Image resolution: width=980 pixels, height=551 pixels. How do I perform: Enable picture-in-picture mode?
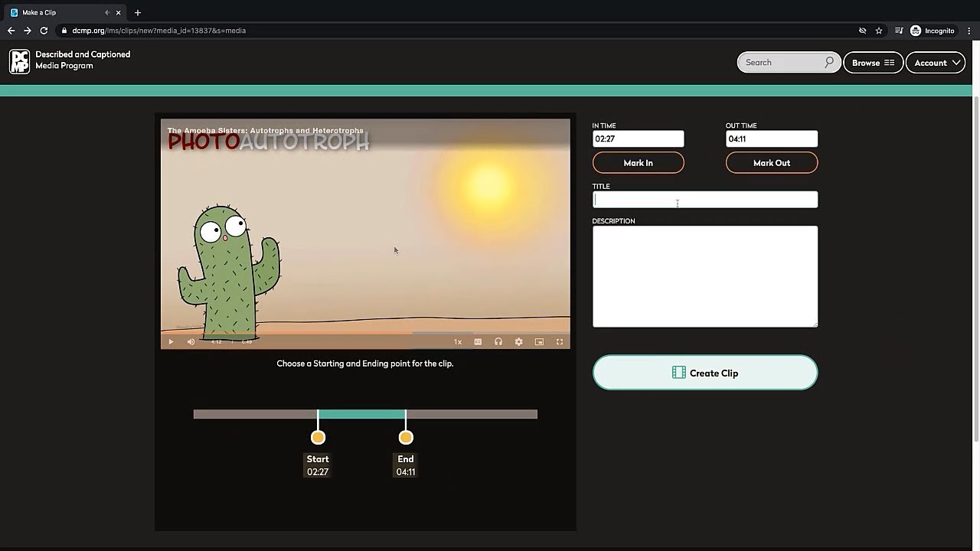(x=539, y=342)
